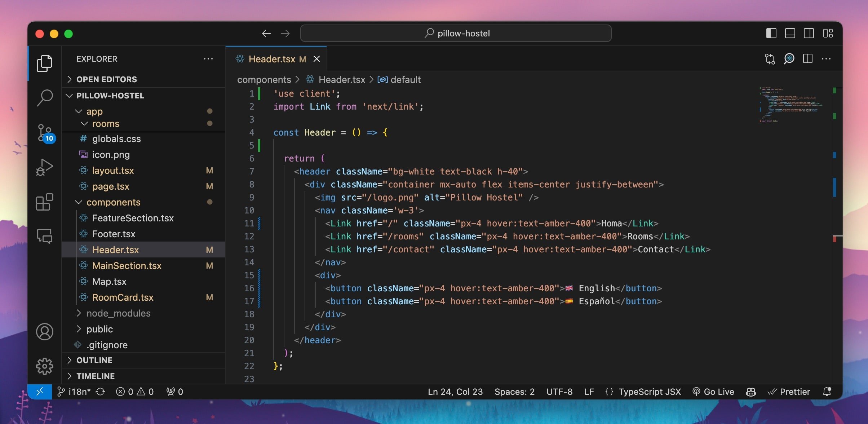Select the Header.tsx editor tab

[x=276, y=59]
